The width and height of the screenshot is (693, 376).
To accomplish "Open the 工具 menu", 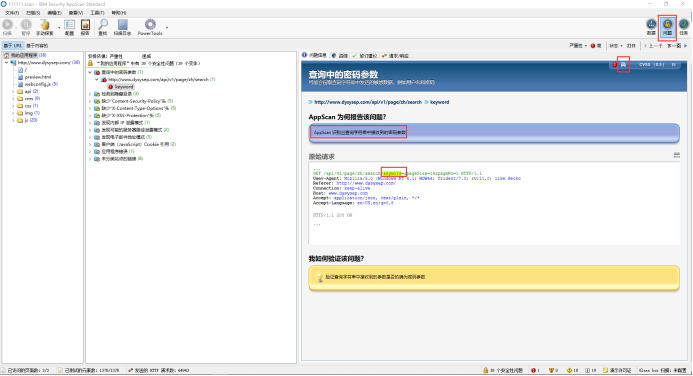I will coord(97,13).
